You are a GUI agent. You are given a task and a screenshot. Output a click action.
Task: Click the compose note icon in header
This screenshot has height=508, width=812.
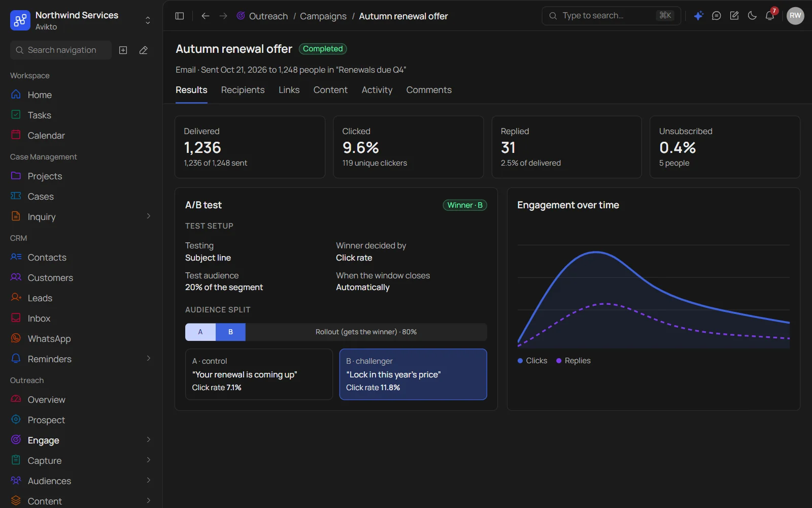[x=734, y=16]
